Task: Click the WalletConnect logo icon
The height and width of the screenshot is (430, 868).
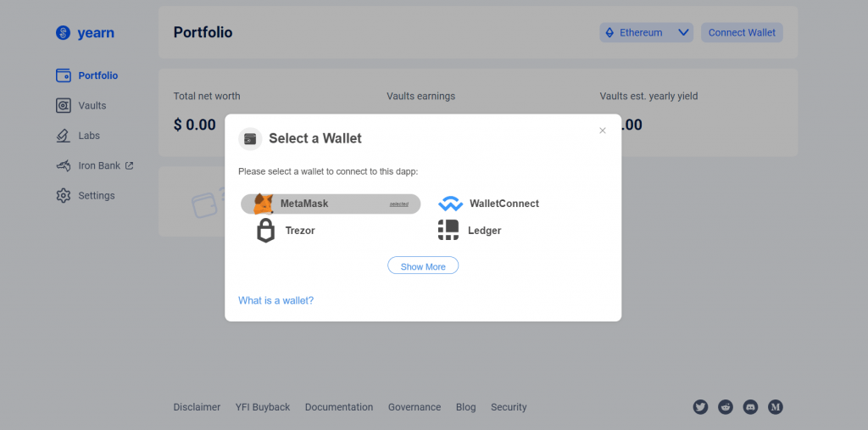Action: (450, 204)
